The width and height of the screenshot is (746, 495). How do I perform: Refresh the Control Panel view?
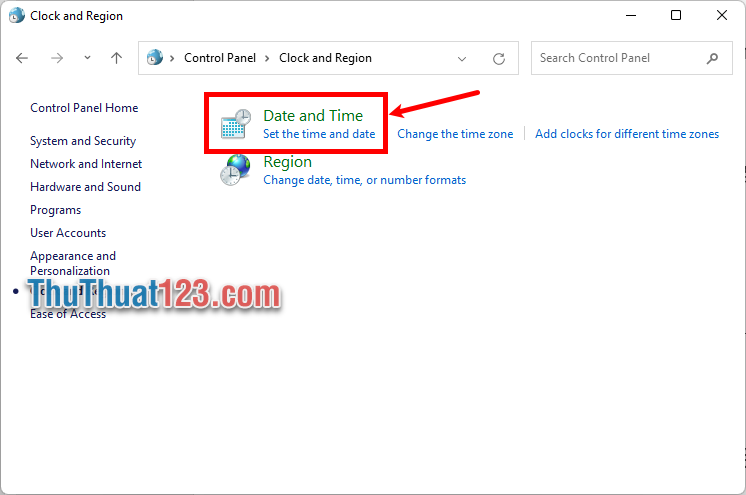(x=499, y=58)
